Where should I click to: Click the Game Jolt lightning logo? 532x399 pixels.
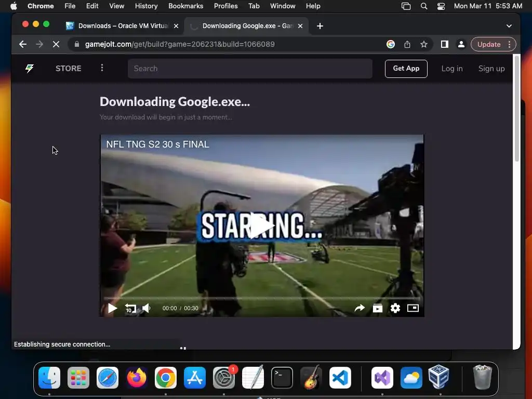[x=30, y=69]
